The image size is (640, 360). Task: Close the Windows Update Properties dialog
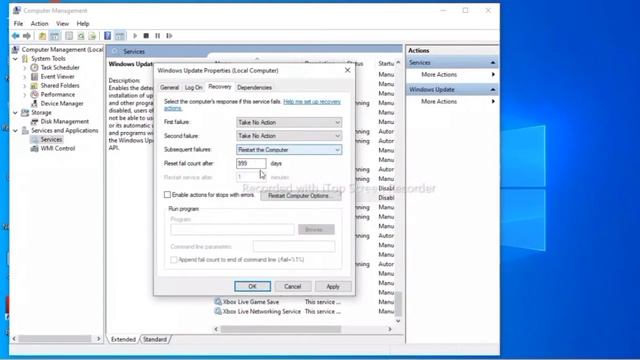(x=347, y=70)
